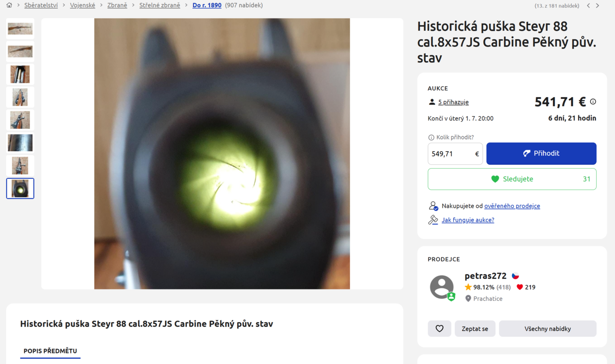The image size is (615, 364).
Task: Toggle the Sledujete watch button
Action: pos(512,179)
